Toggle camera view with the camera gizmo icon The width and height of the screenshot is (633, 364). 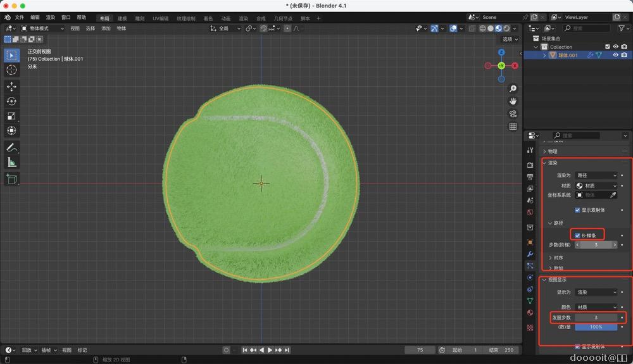[513, 114]
